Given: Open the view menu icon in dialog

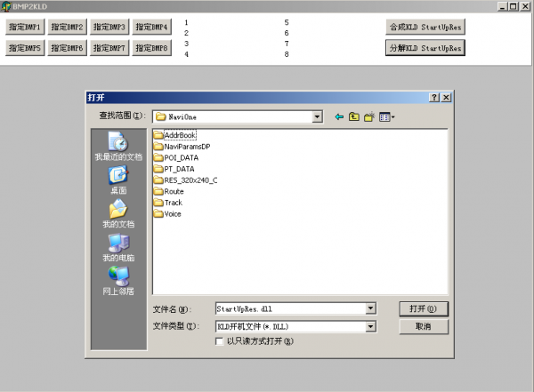Looking at the screenshot, I should 386,116.
